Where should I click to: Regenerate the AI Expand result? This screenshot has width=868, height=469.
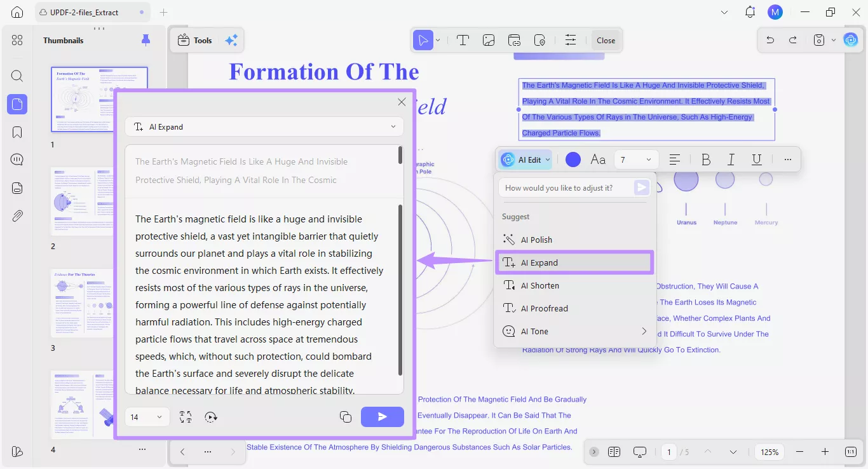click(x=211, y=417)
